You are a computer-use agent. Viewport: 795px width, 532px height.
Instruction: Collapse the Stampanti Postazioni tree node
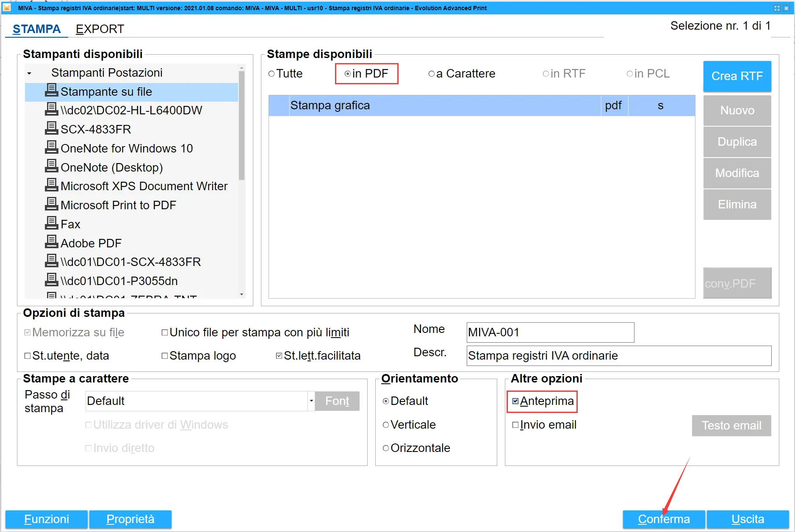tap(29, 73)
